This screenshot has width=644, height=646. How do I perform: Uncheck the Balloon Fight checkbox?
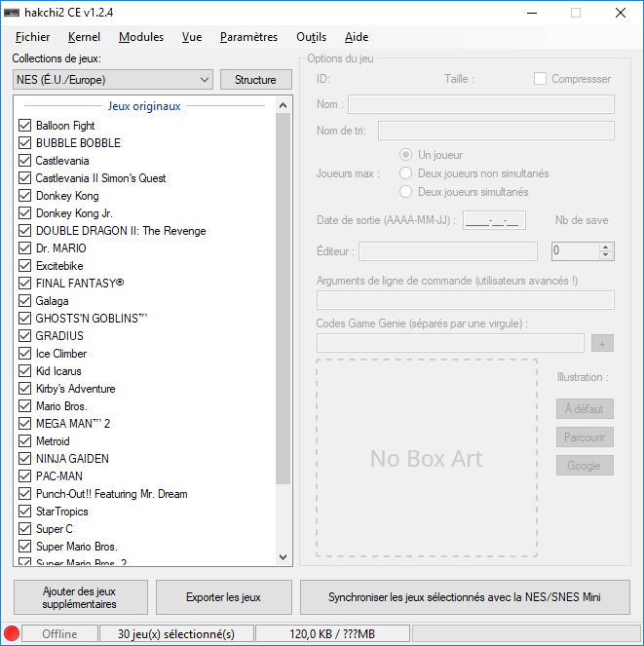(x=24, y=126)
